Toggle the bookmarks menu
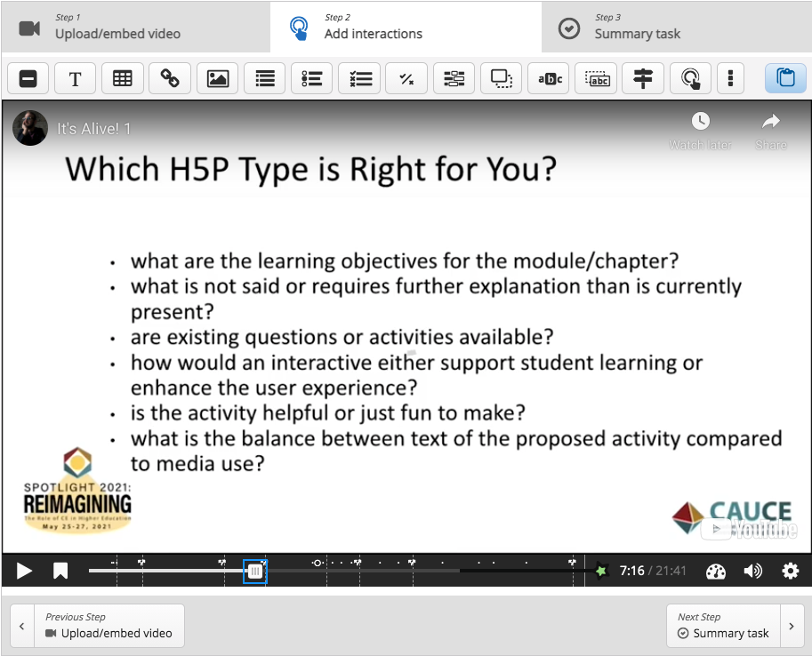 (x=60, y=571)
